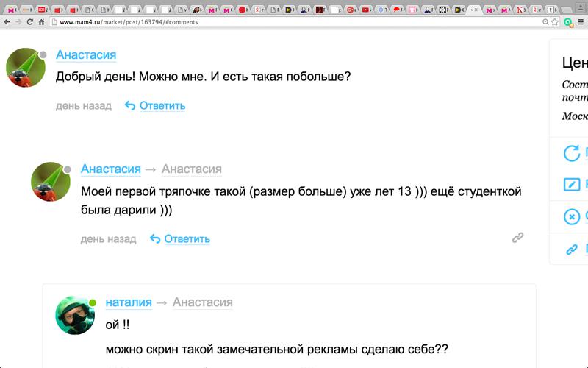
Task: Click Ответить under first Анастасия comment
Action: pos(155,105)
